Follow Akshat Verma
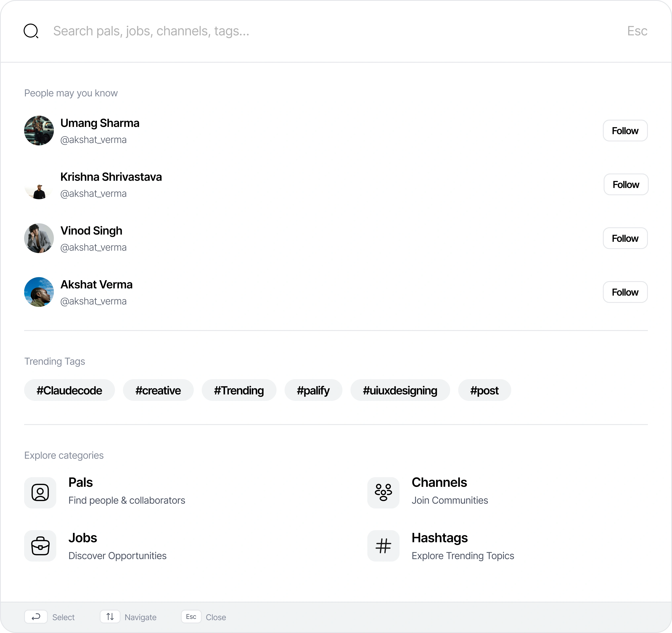Viewport: 672px width, 633px height. click(625, 292)
